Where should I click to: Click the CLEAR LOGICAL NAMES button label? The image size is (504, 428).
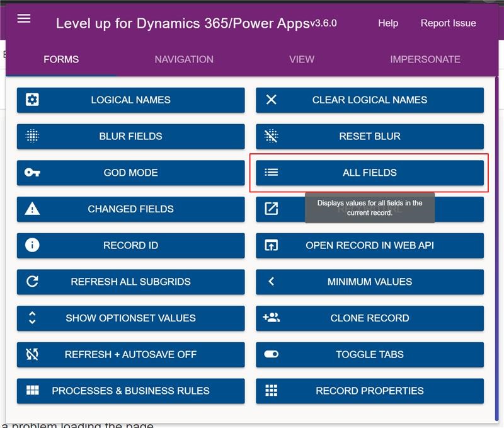coord(370,100)
